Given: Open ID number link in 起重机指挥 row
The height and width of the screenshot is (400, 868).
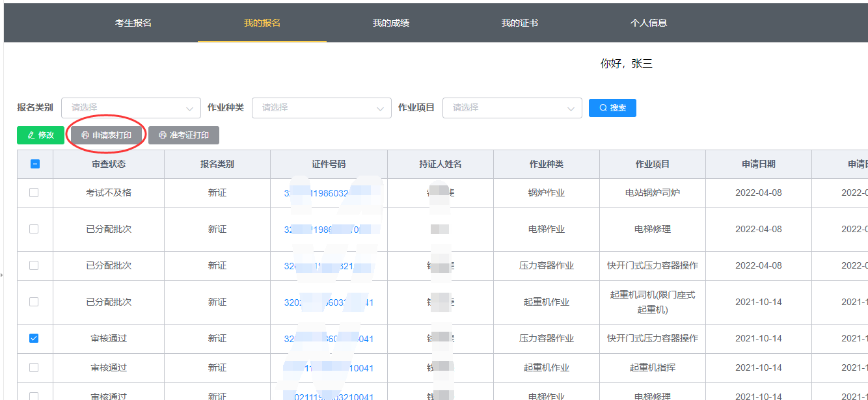Looking at the screenshot, I should point(329,368).
